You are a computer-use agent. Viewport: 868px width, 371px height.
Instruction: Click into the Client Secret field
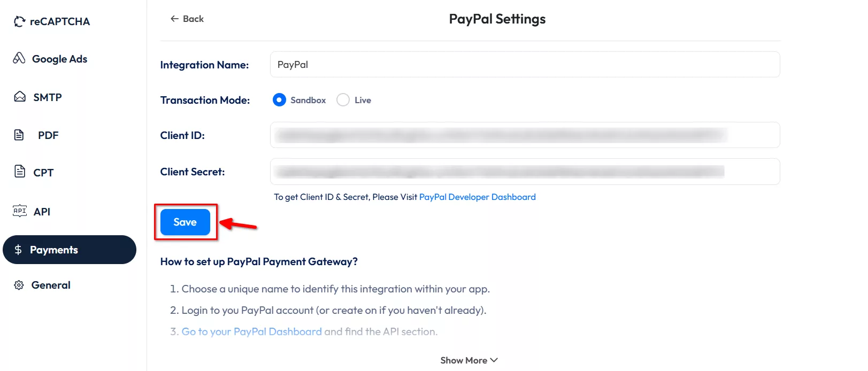pos(525,172)
